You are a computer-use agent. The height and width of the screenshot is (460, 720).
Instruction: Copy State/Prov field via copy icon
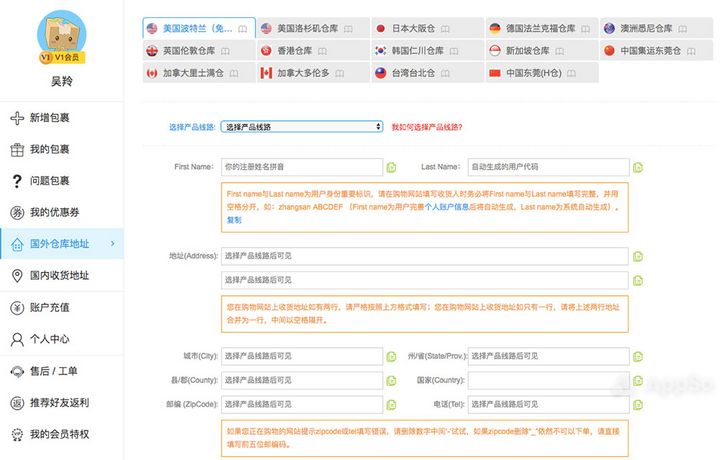click(638, 356)
